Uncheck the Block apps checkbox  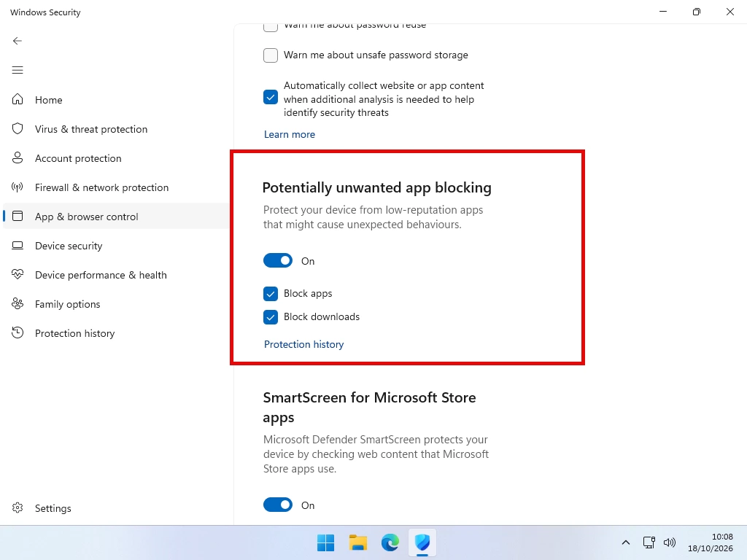click(x=271, y=294)
